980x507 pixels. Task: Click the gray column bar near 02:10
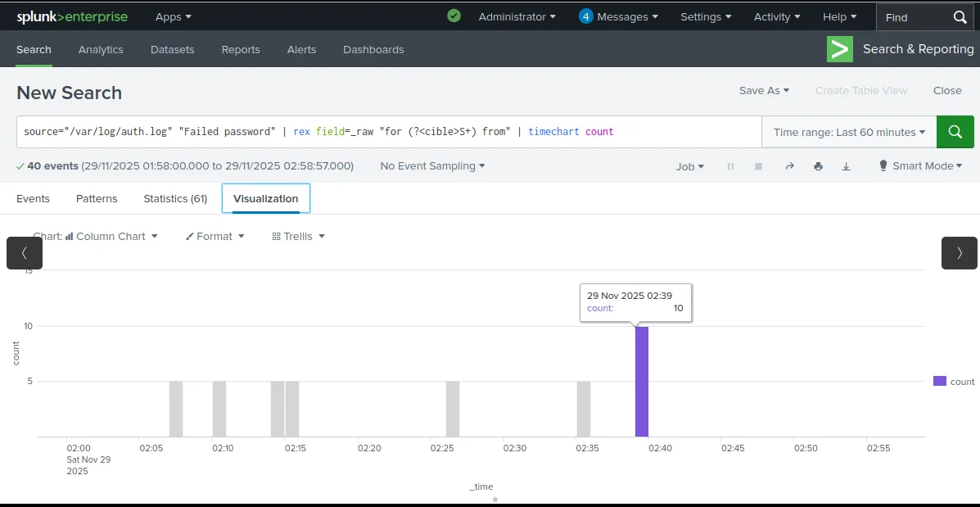[x=219, y=409]
